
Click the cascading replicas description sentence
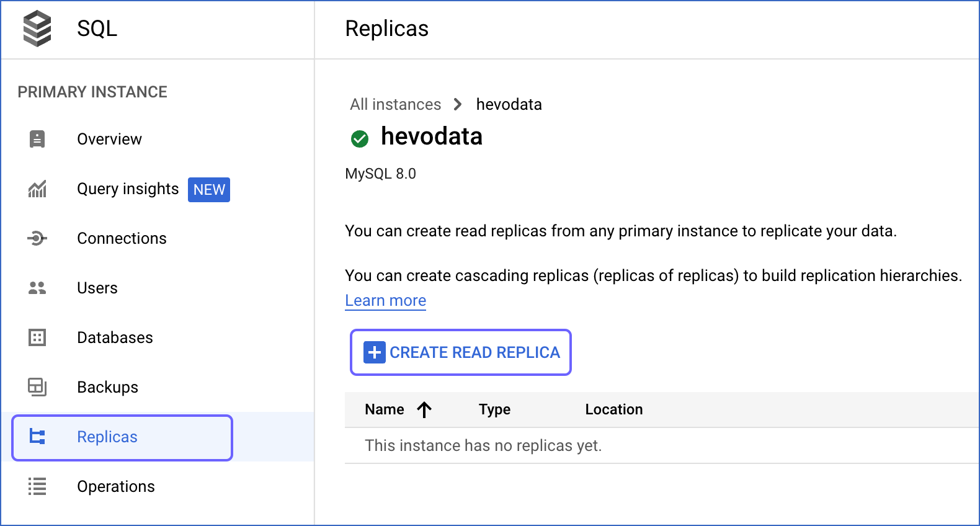(x=653, y=275)
